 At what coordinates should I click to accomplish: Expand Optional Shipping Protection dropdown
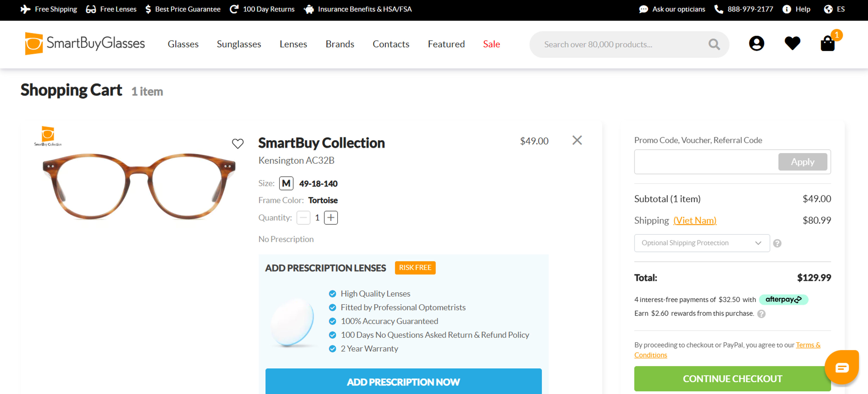pyautogui.click(x=702, y=243)
